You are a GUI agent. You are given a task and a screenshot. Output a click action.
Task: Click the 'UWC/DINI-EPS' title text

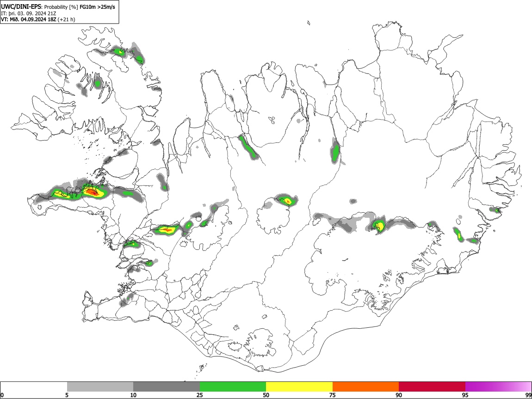(21, 7)
